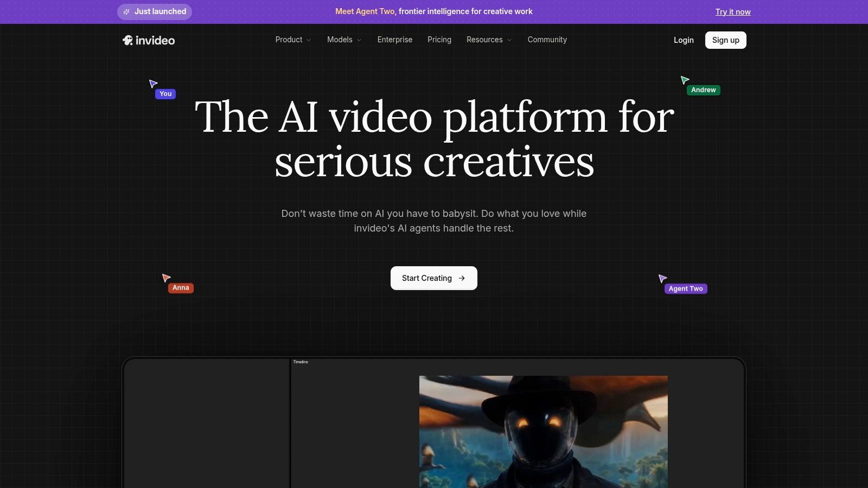The width and height of the screenshot is (868, 488).
Task: Click the green cursor icon near Andrew
Action: coord(685,80)
